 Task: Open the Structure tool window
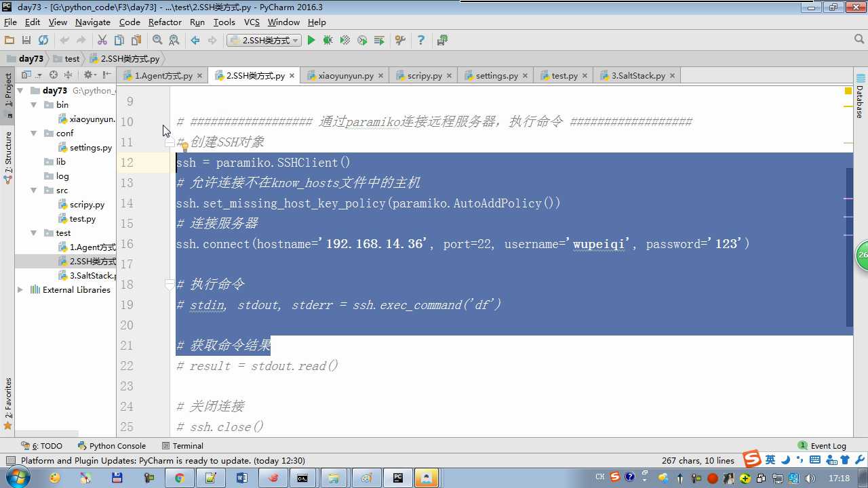tap(8, 158)
